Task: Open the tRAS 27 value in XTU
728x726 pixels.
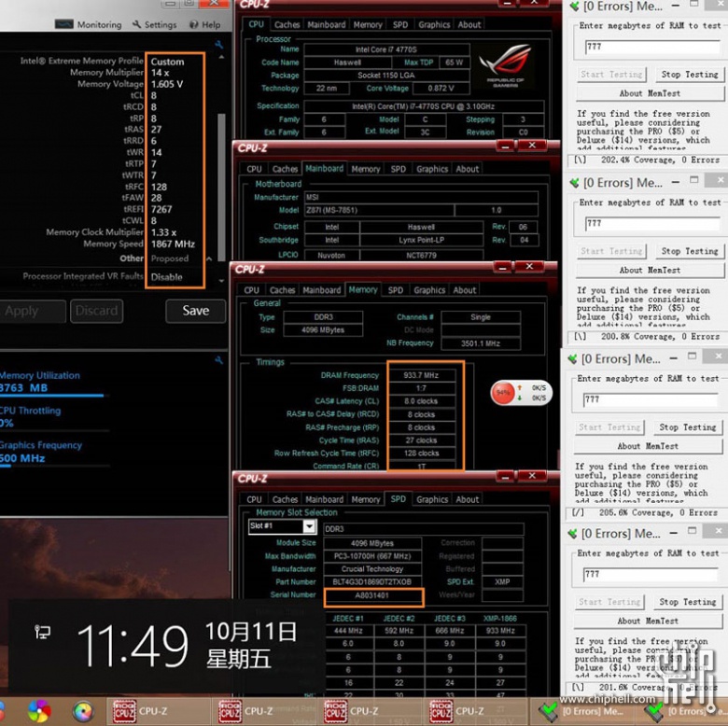Action: point(157,130)
